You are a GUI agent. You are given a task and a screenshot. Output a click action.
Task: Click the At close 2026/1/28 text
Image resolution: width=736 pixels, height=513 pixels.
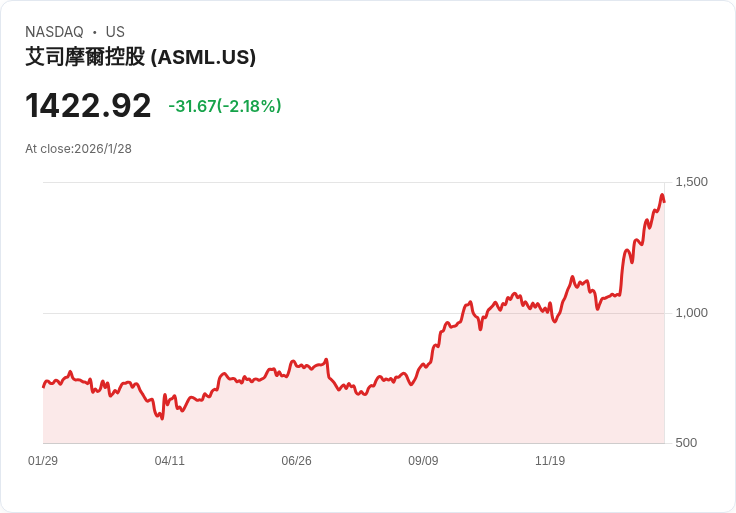tap(79, 149)
